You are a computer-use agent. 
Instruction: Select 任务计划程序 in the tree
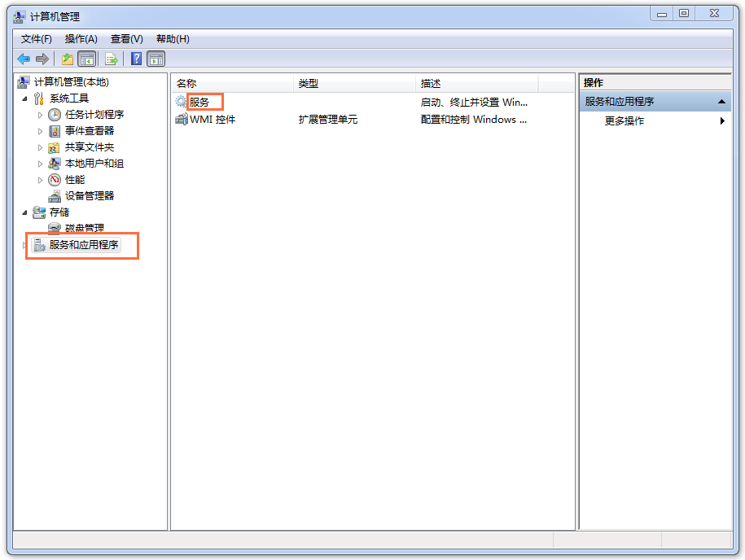click(94, 115)
